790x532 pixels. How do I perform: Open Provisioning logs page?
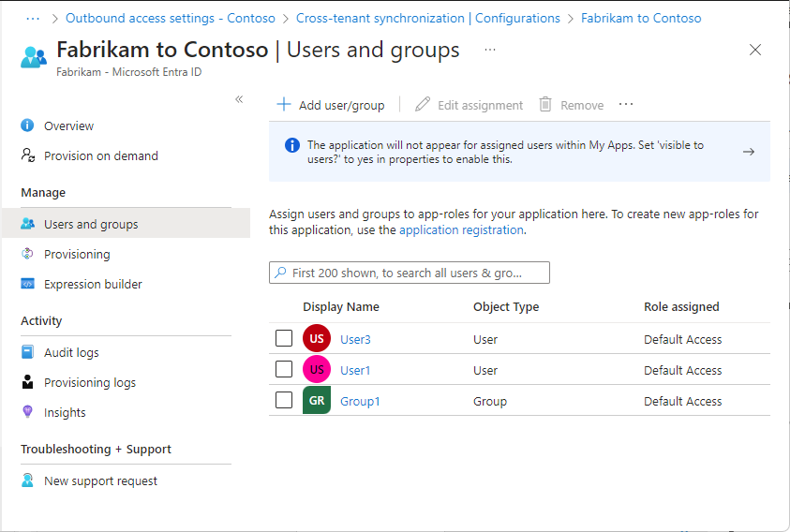pos(89,382)
